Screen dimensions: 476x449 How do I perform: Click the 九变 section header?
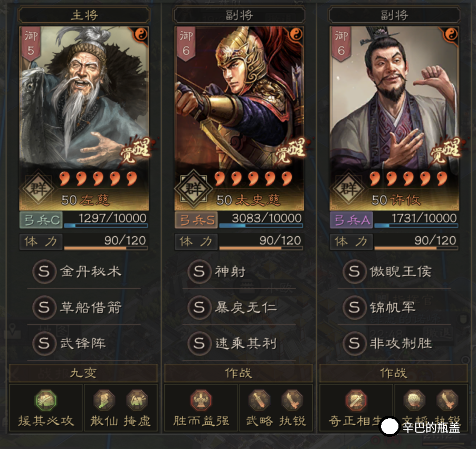[x=83, y=373]
